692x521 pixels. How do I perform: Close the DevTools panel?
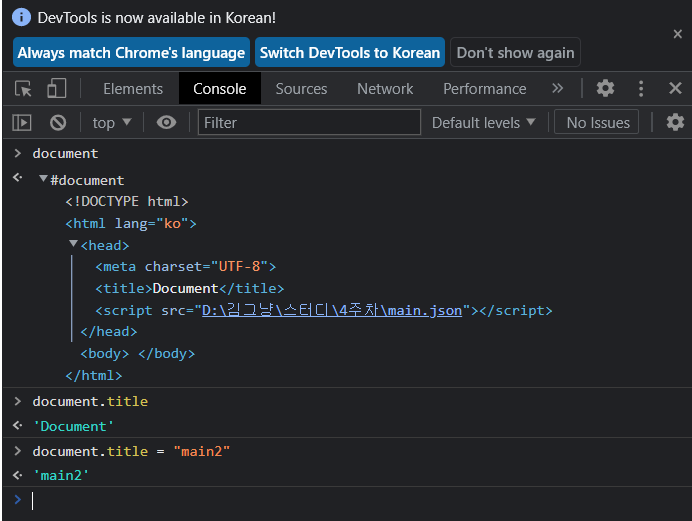675,88
